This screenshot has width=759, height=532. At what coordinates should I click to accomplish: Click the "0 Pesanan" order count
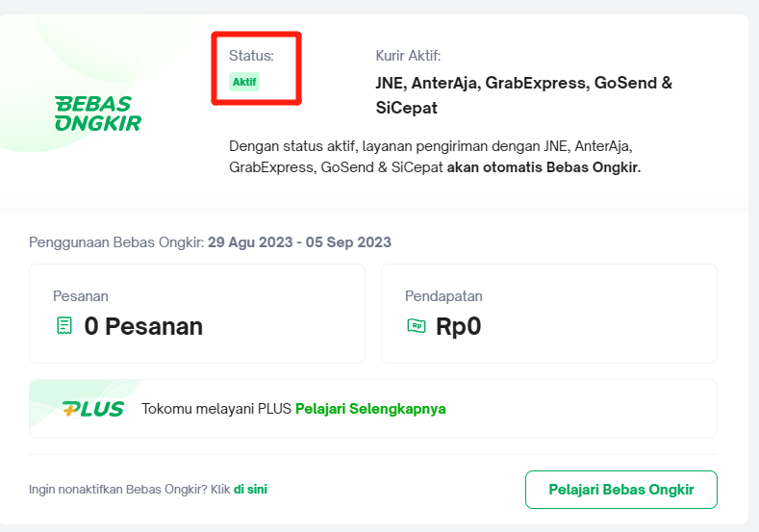tap(143, 326)
